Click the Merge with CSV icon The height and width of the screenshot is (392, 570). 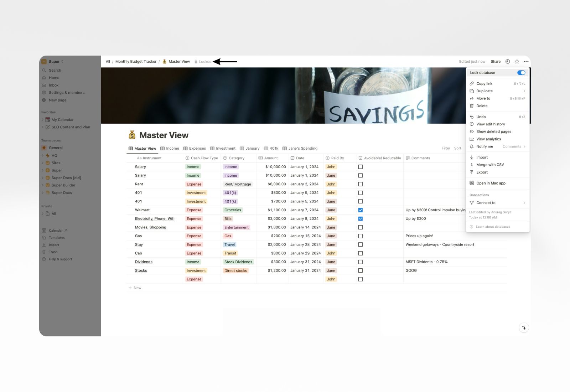(472, 165)
